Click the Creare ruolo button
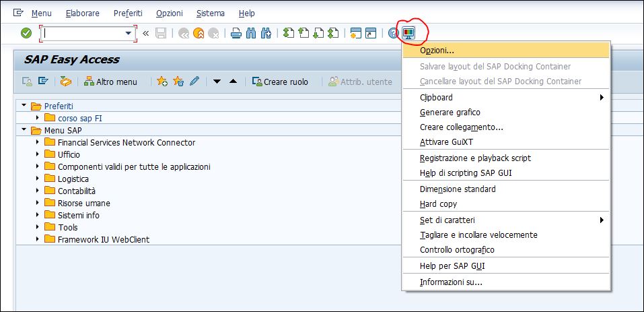The image size is (644, 312). [x=280, y=82]
